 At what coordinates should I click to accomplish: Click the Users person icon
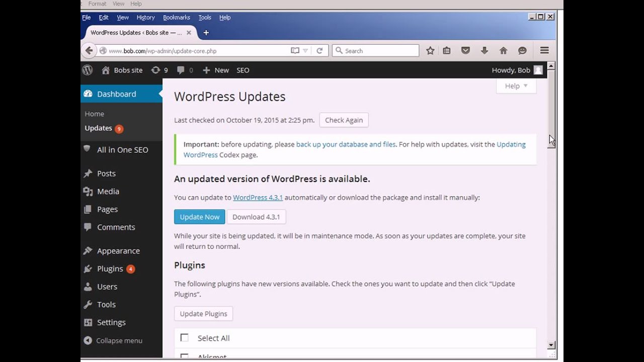[x=88, y=287]
